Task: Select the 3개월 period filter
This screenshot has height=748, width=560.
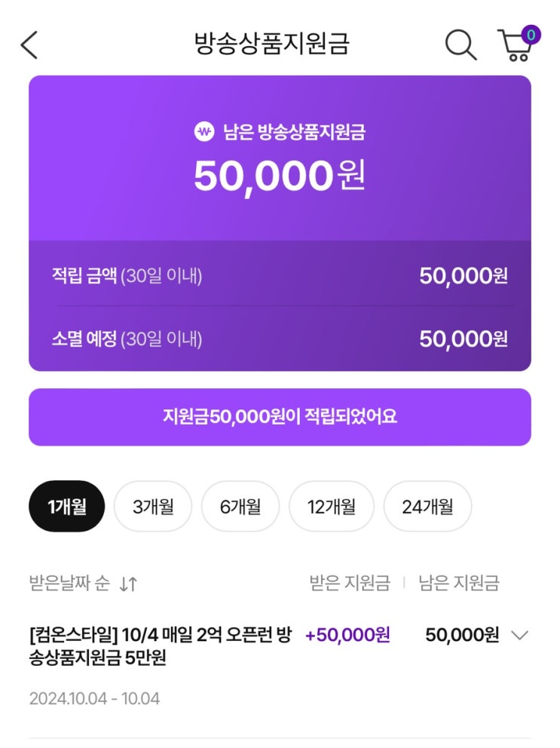Action: [153, 507]
